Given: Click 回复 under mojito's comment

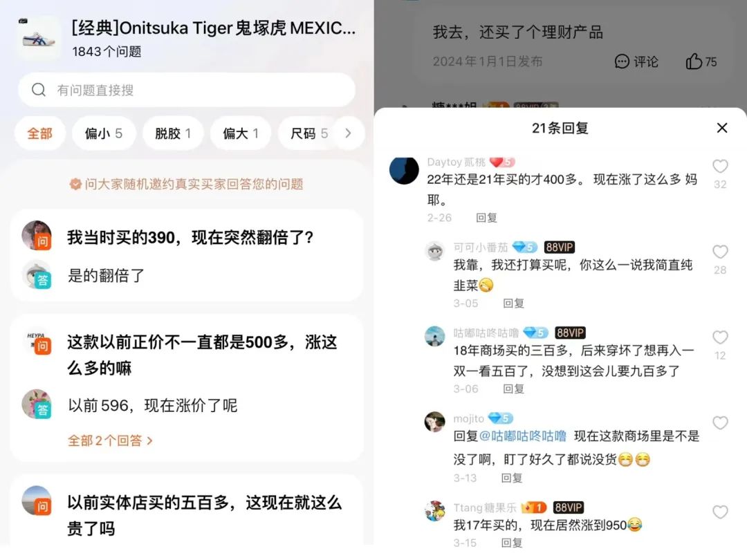Looking at the screenshot, I should click(x=512, y=478).
